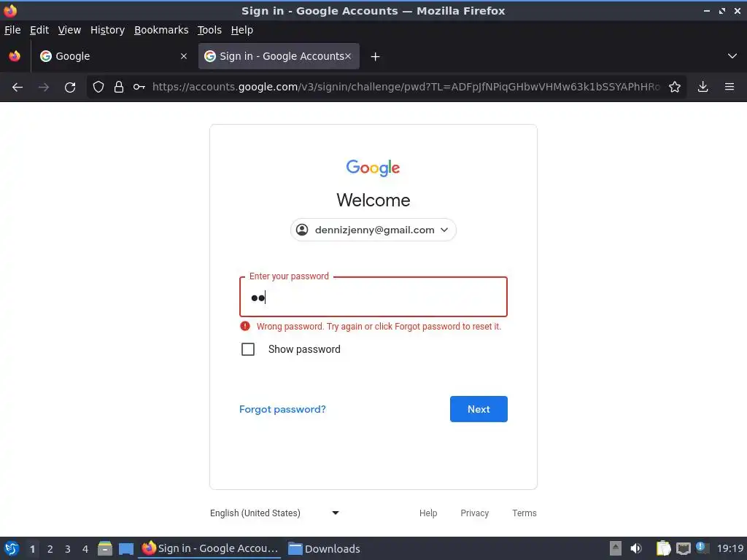Close the Sign in - Google Accounts tab
Viewport: 747px width, 560px height.
pos(348,56)
